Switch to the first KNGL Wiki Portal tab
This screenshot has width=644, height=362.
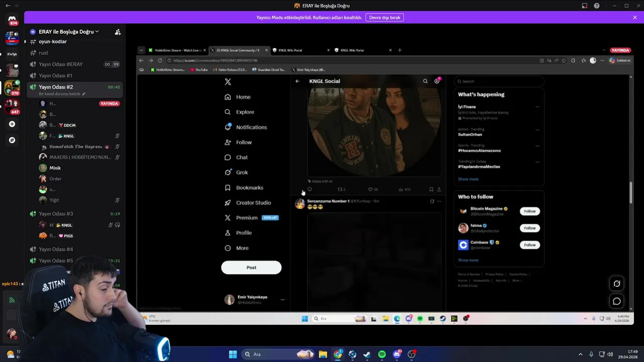coord(301,50)
